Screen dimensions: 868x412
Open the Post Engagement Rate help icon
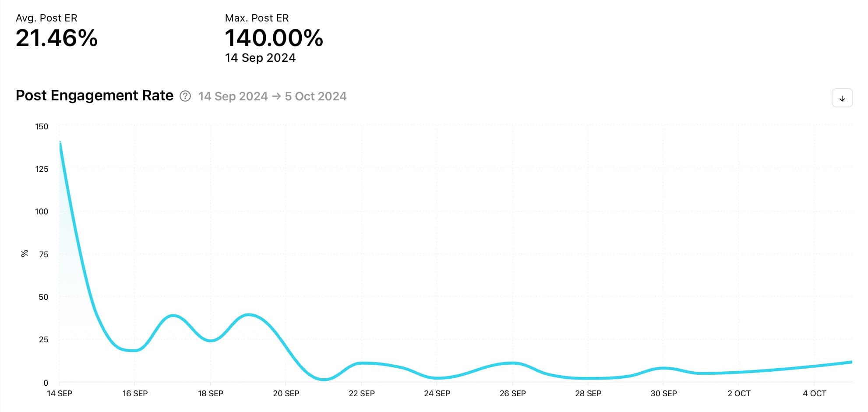point(184,96)
